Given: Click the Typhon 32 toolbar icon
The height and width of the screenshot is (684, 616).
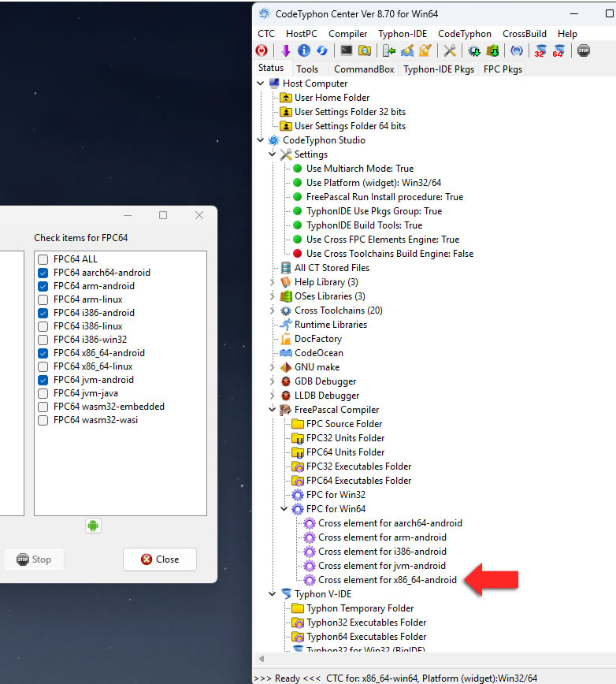Looking at the screenshot, I should tap(540, 50).
